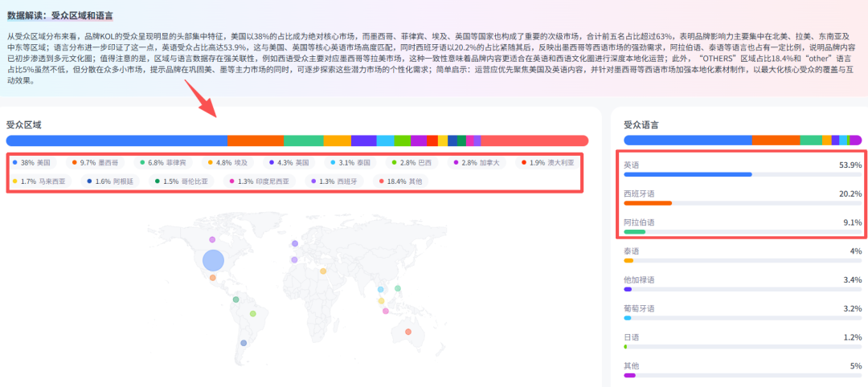This screenshot has width=868, height=387.
Task: Toggle the 1.7% 马来西亚 legend item
Action: click(x=39, y=181)
